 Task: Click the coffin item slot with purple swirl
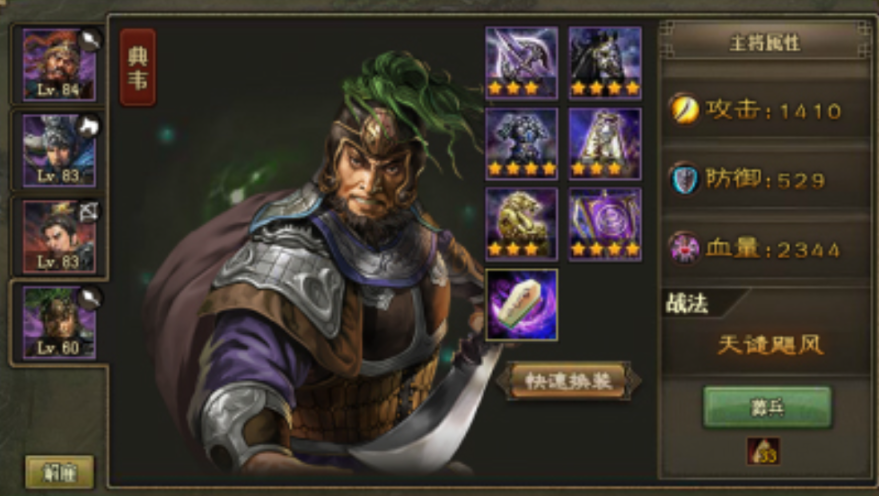tap(521, 305)
